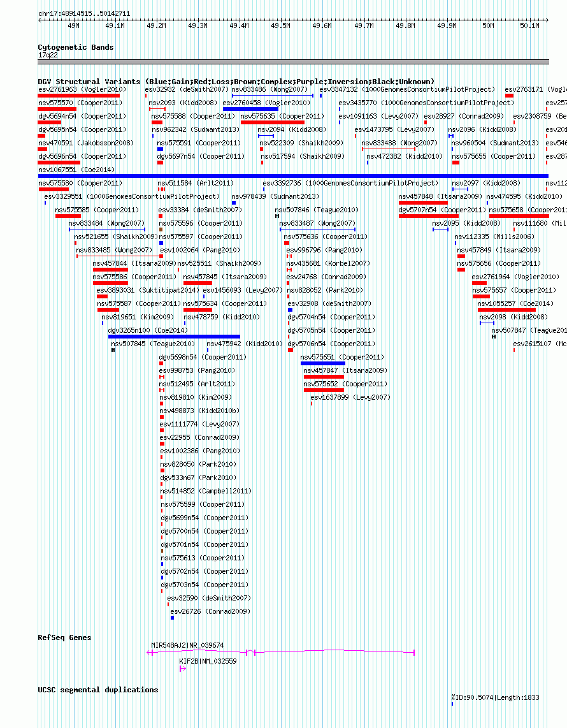Image resolution: width=567 pixels, height=728 pixels.
Task: Click the nsv470591 (Jakobsson2008) label
Action: (86, 143)
